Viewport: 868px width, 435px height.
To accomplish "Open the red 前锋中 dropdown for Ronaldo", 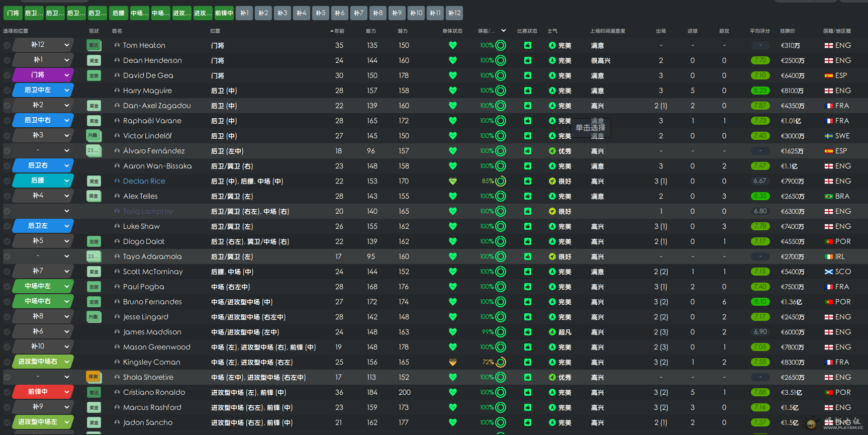I will pos(43,392).
